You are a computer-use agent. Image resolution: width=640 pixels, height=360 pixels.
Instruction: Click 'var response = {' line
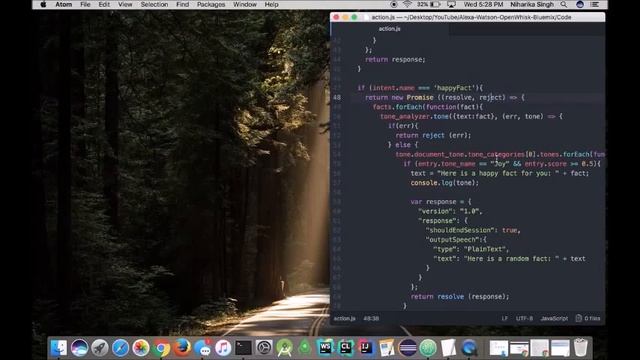click(x=441, y=202)
